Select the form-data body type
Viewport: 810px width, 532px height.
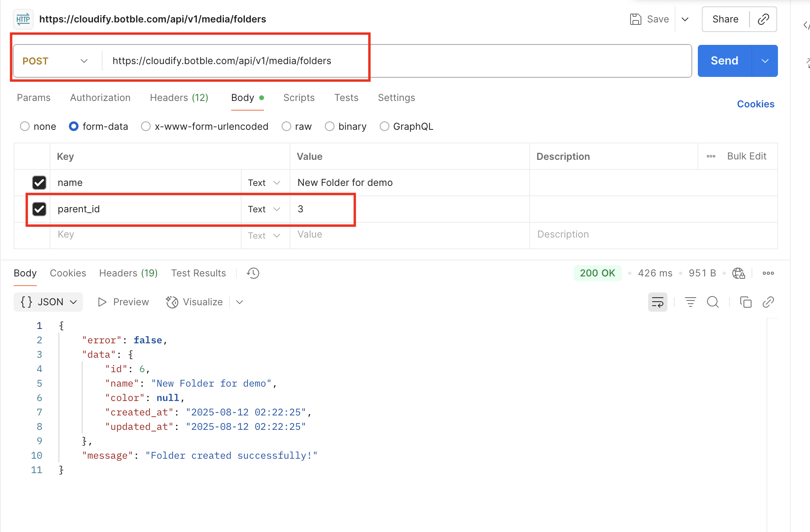pyautogui.click(x=74, y=127)
